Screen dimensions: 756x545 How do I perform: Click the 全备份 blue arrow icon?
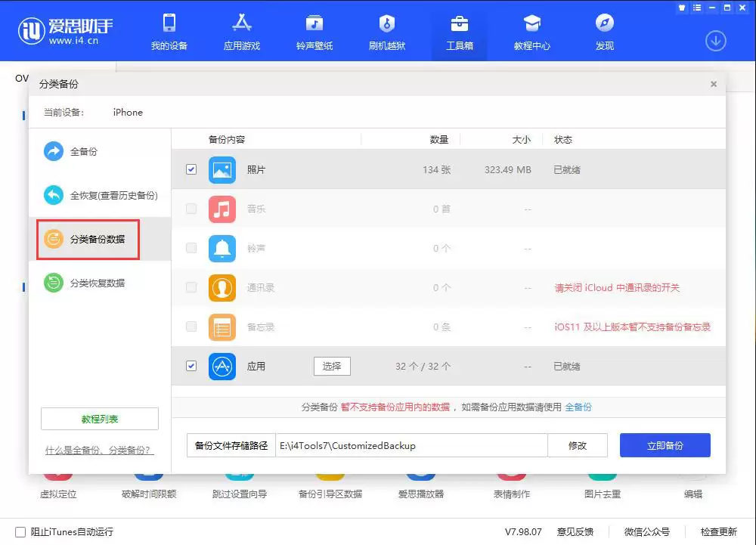tap(54, 151)
